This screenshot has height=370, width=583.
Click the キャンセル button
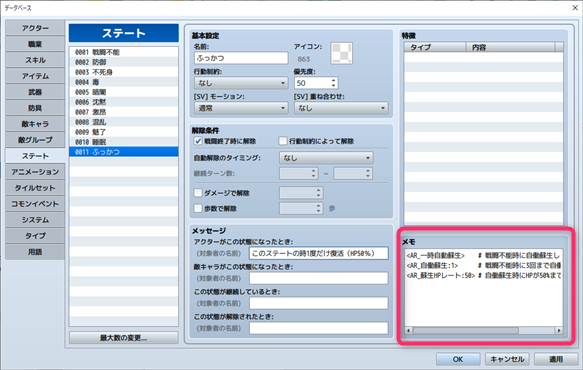pos(507,359)
